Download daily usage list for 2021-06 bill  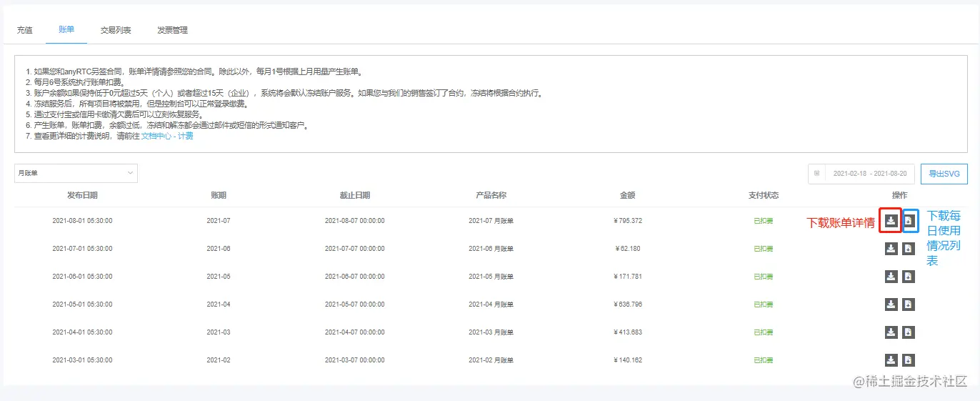click(908, 249)
